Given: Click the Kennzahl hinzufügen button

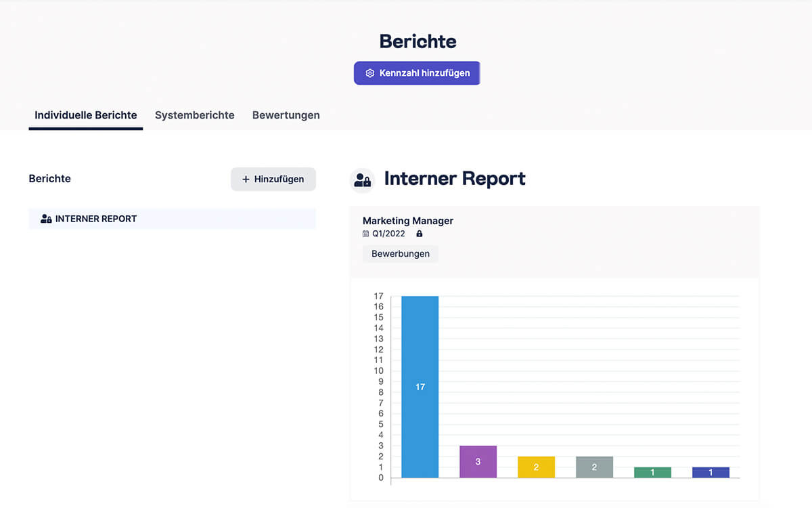Looking at the screenshot, I should click(417, 73).
